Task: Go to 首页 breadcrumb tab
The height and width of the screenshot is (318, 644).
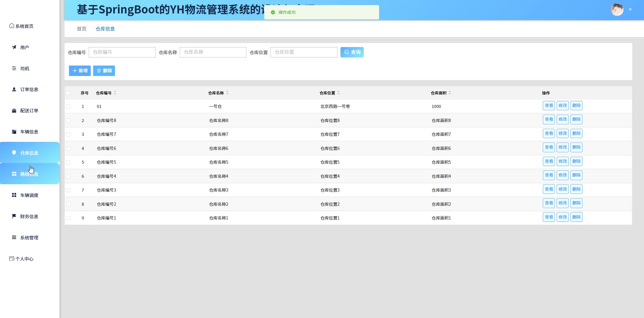Action: [82, 29]
